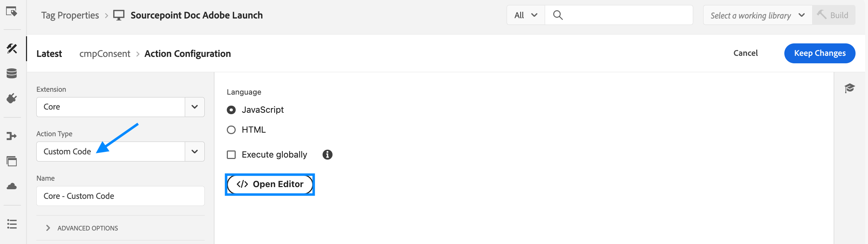Open the Environments window icon
The width and height of the screenshot is (868, 244).
(12, 161)
